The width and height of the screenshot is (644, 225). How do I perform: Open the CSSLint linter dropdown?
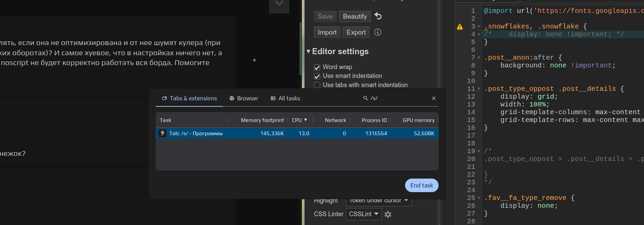[363, 214]
